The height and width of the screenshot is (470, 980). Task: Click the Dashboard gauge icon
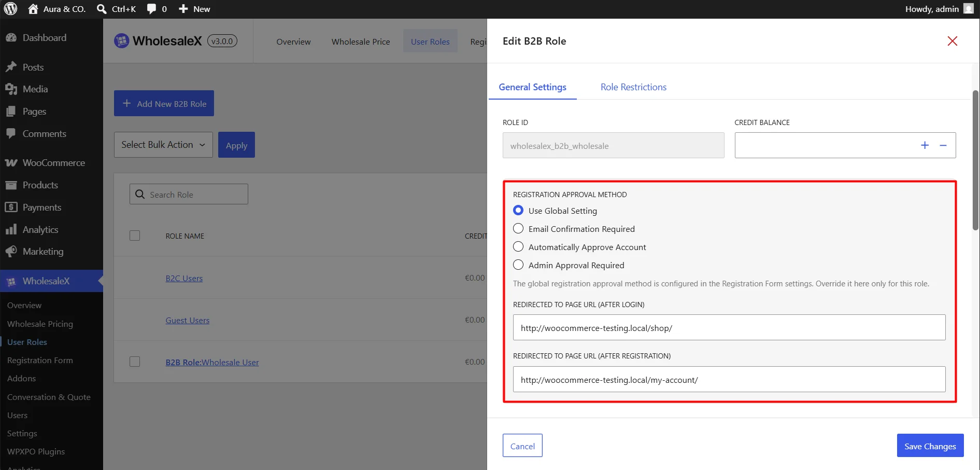11,38
